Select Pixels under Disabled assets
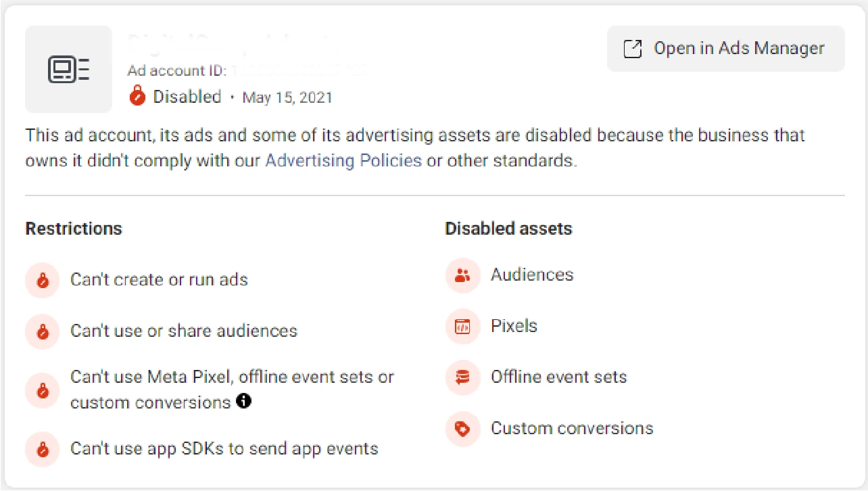868x491 pixels. (514, 326)
